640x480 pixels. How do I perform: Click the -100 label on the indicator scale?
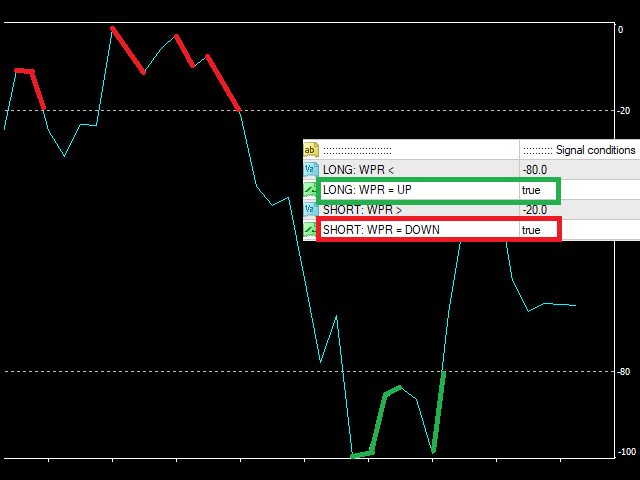(x=627, y=452)
